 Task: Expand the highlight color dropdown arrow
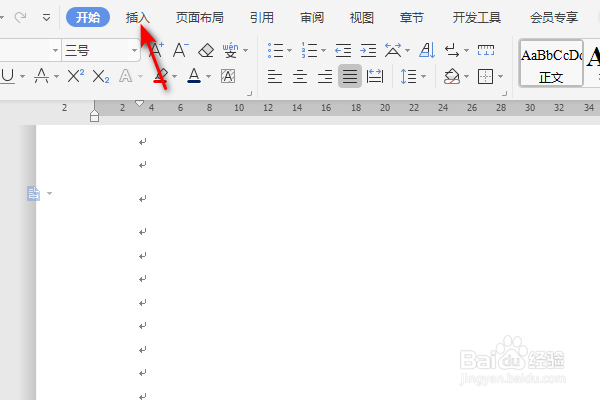tap(174, 77)
